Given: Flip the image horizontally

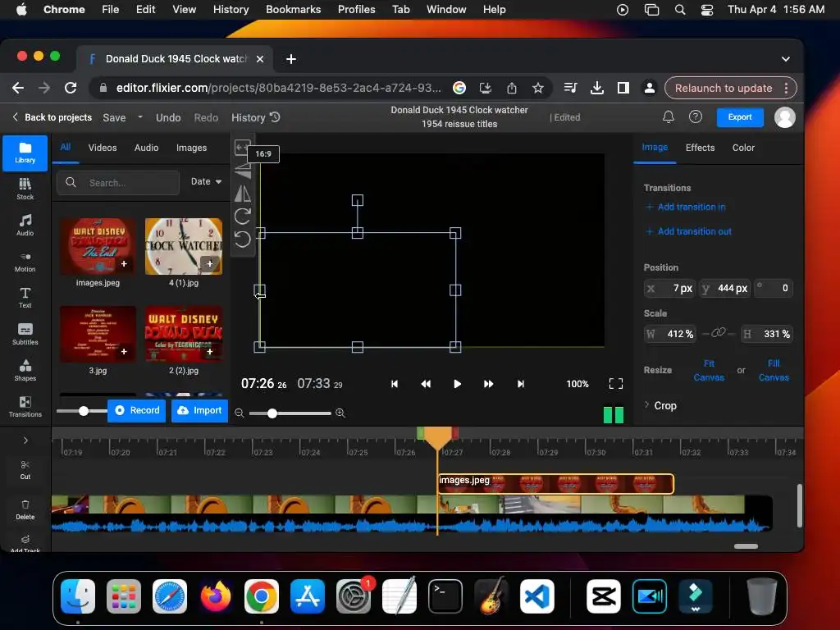Looking at the screenshot, I should click(x=243, y=194).
